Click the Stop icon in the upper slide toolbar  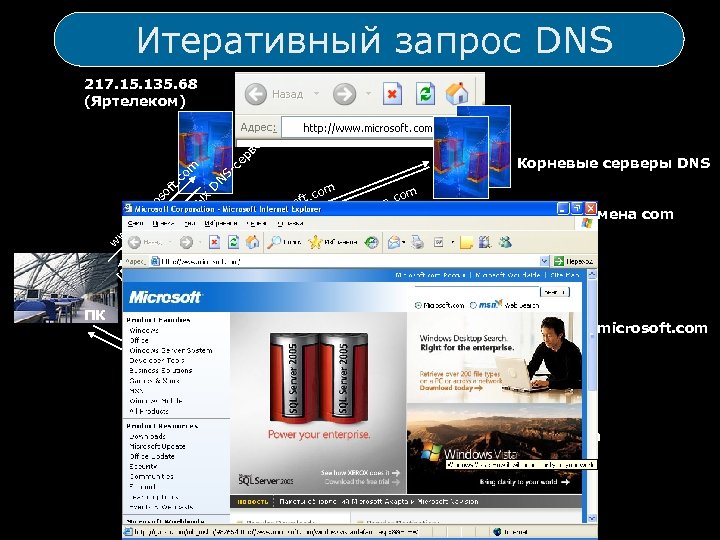[x=392, y=94]
